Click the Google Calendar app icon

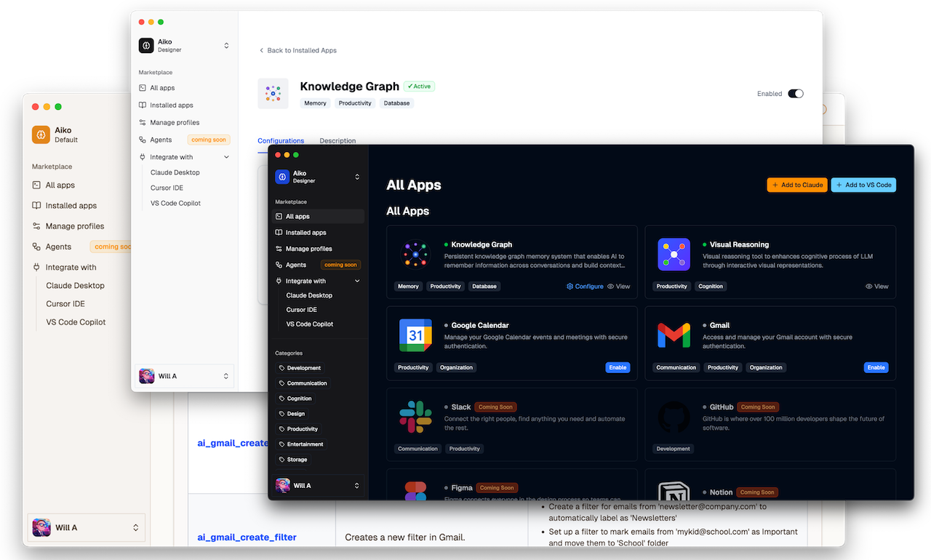tap(415, 335)
